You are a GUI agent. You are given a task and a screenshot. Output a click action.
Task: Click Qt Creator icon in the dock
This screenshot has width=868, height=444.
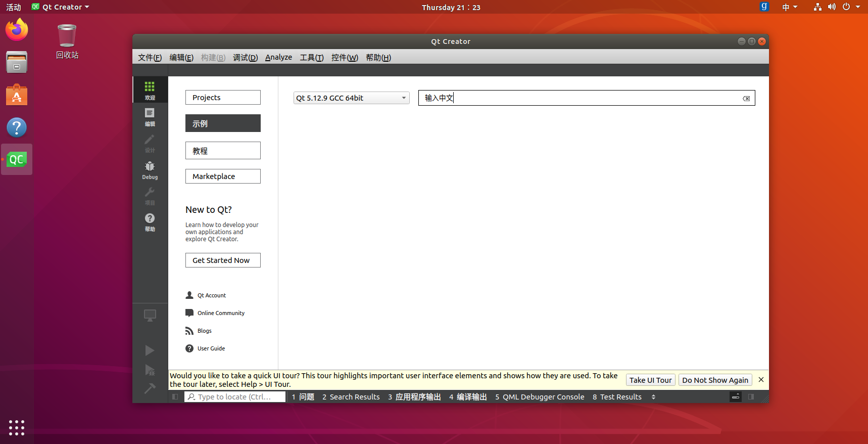pyautogui.click(x=17, y=159)
